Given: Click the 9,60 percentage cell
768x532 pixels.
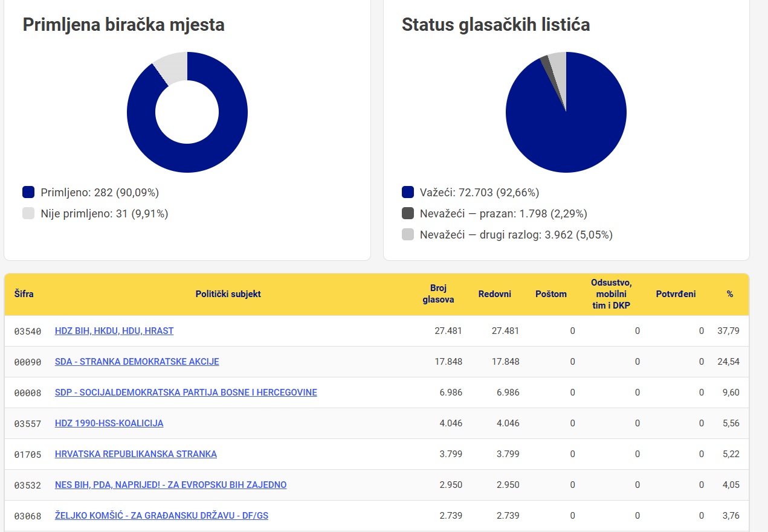Looking at the screenshot, I should (x=731, y=393).
